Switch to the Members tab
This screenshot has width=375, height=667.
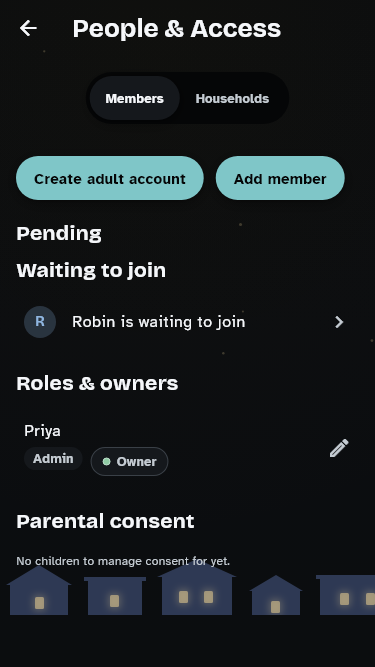[x=134, y=98]
